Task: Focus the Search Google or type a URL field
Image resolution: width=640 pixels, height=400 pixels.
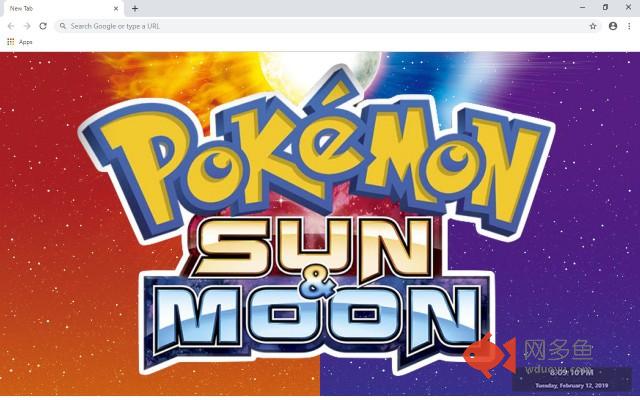Action: (x=327, y=26)
